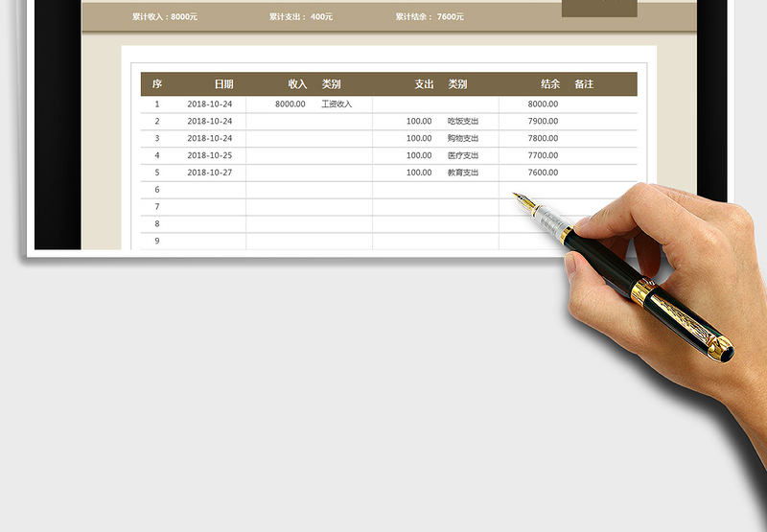The height and width of the screenshot is (532, 767).
Task: Click the 医疗支出 category cell
Action: [x=462, y=155]
